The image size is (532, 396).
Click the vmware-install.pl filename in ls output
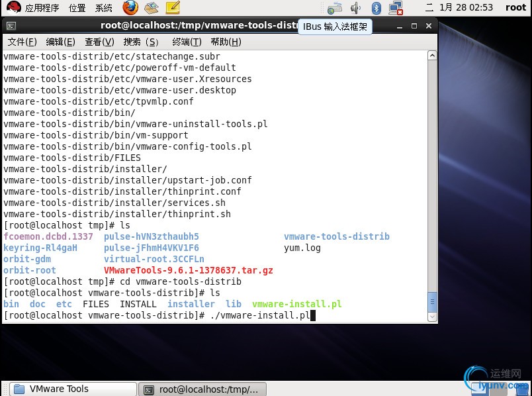(x=297, y=304)
